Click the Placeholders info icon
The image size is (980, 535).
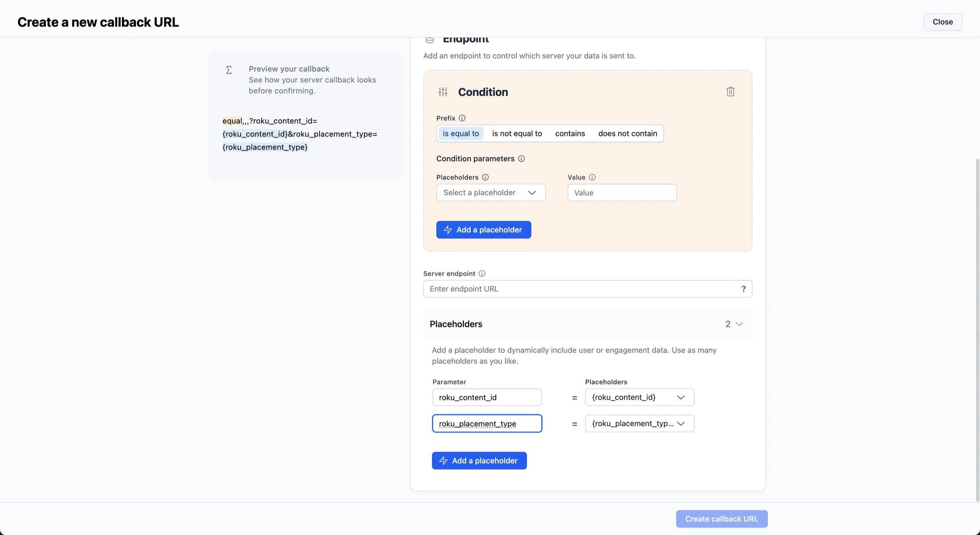485,177
